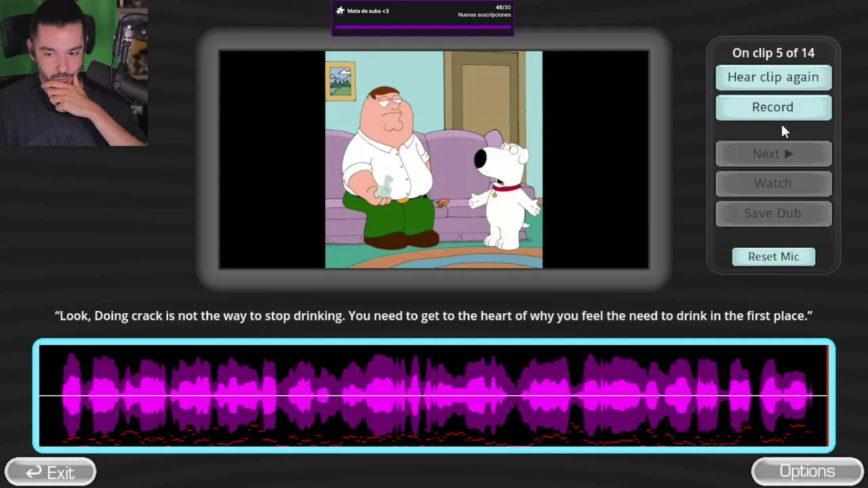This screenshot has height=488, width=868.
Task: Select the Watch button
Action: tap(773, 183)
